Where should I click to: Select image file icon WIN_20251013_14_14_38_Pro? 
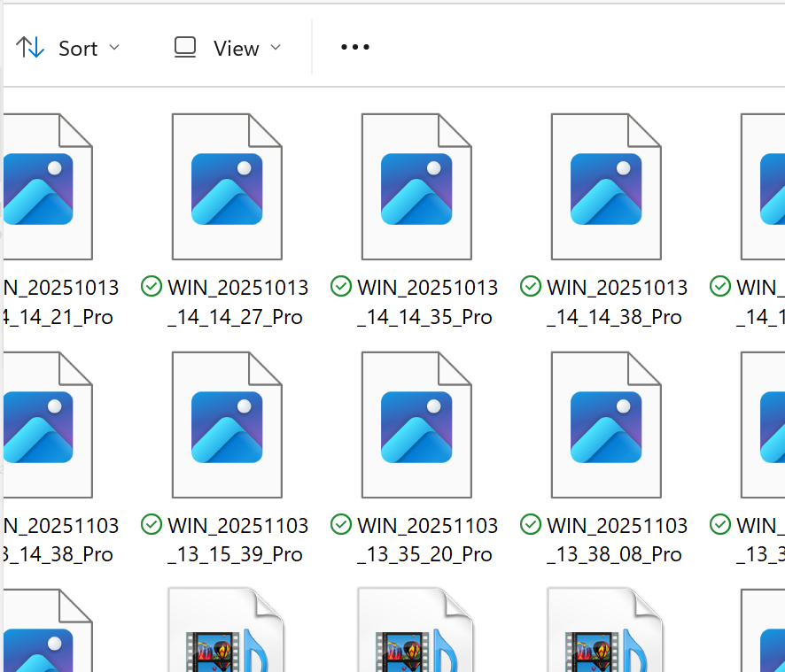606,187
